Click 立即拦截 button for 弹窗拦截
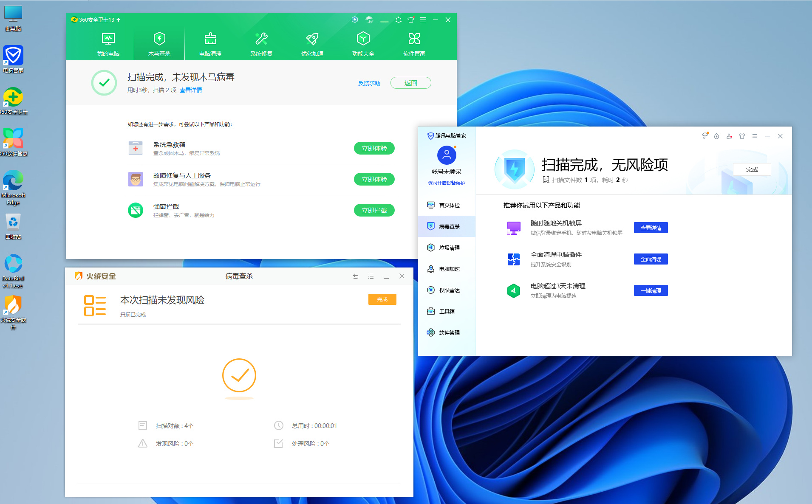The width and height of the screenshot is (812, 504). tap(374, 210)
